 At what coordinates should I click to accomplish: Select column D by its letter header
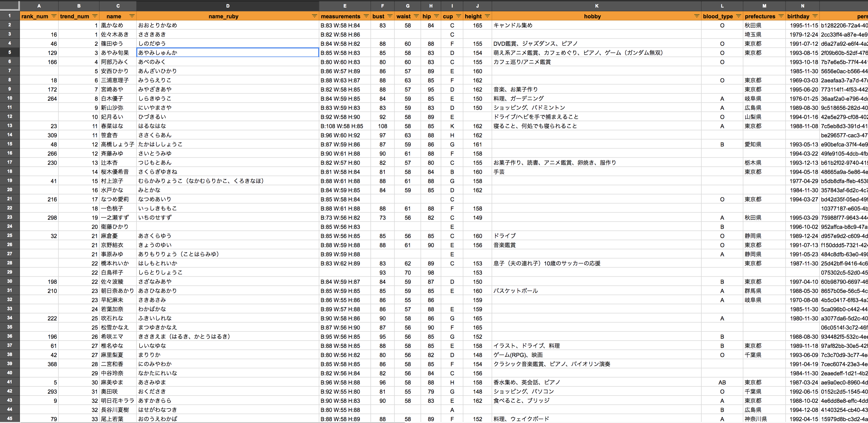[228, 6]
